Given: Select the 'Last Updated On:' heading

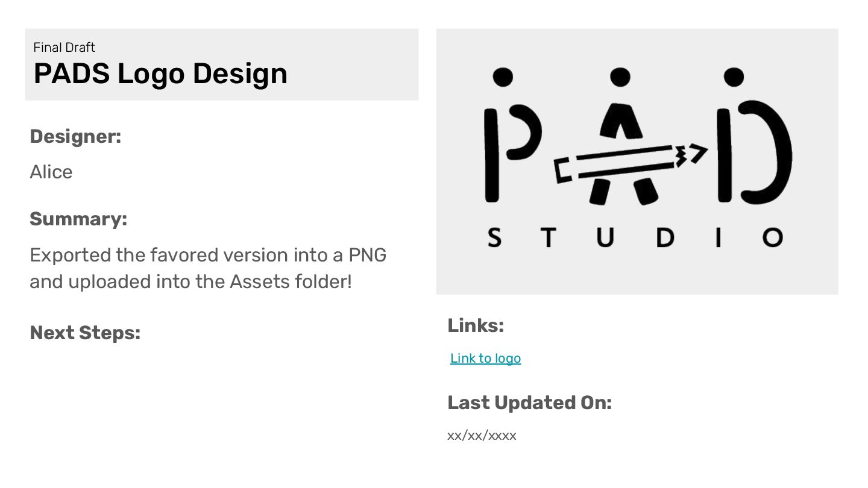Looking at the screenshot, I should point(529,402).
